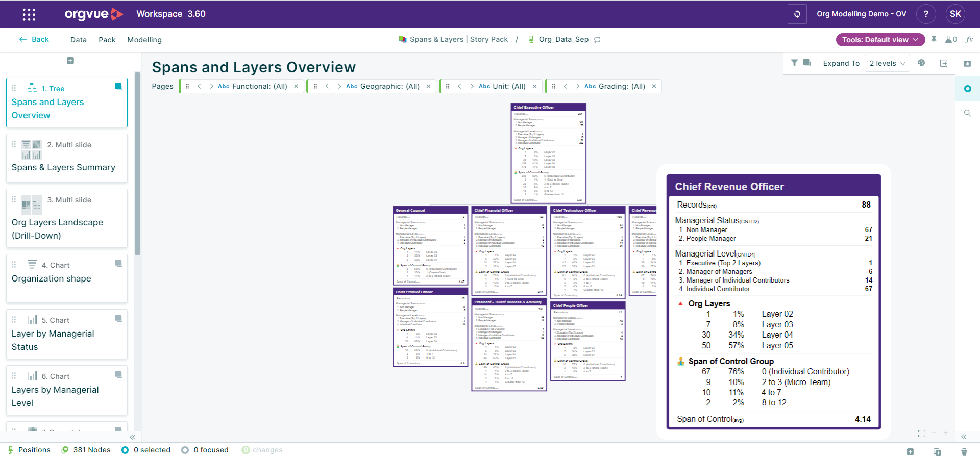Click the stacked pages icon beside filter
The width and height of the screenshot is (980, 460).
tap(806, 63)
